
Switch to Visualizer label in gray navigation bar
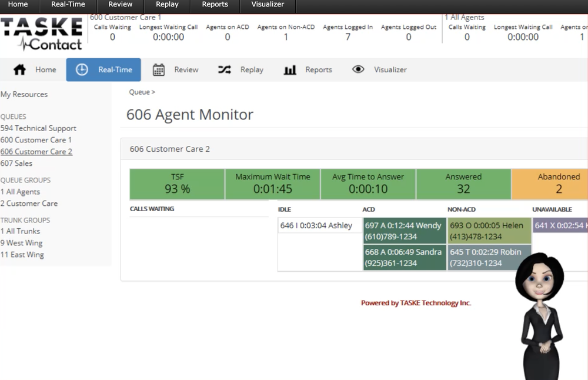click(x=390, y=69)
